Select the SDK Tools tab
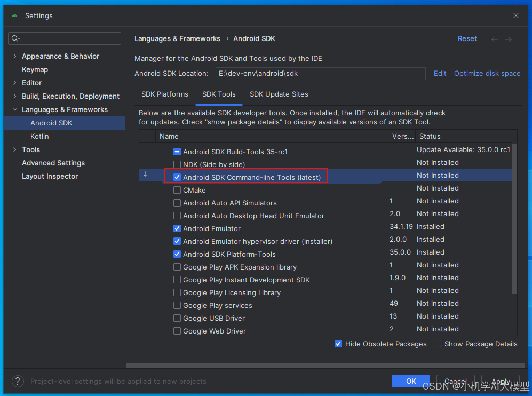This screenshot has width=532, height=396. pos(219,94)
